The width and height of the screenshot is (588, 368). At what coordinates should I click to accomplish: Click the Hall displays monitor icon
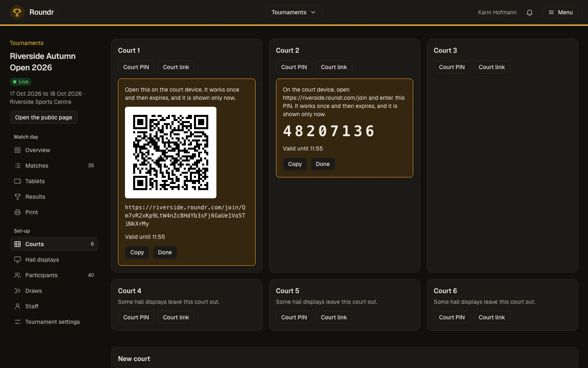(x=18, y=260)
